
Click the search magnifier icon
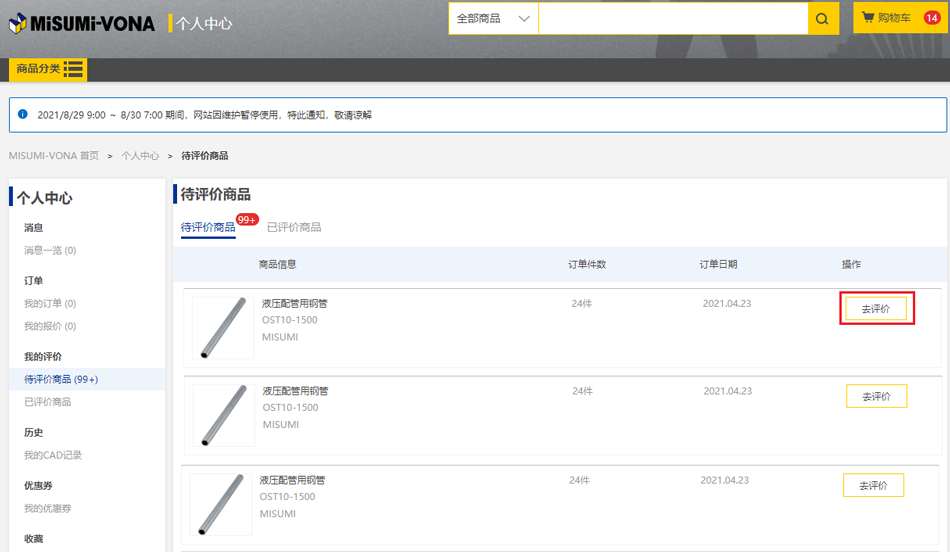click(x=822, y=19)
